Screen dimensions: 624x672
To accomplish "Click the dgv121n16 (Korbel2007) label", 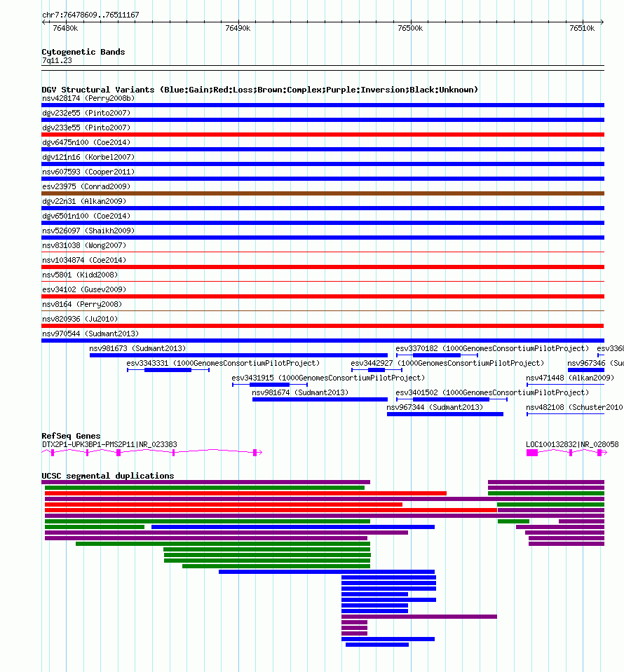I will point(88,157).
